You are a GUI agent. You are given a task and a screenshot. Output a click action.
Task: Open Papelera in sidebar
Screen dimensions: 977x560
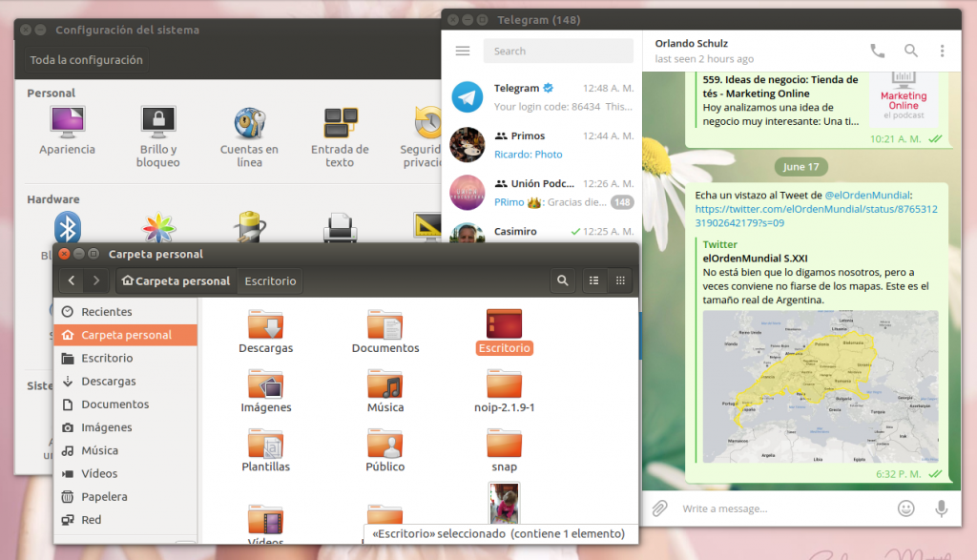point(126,496)
